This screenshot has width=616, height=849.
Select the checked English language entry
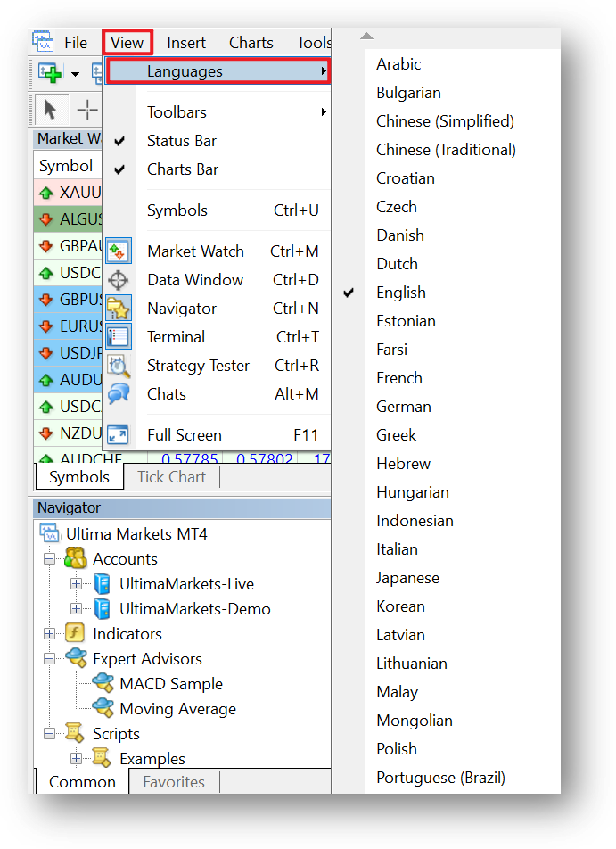click(x=401, y=293)
